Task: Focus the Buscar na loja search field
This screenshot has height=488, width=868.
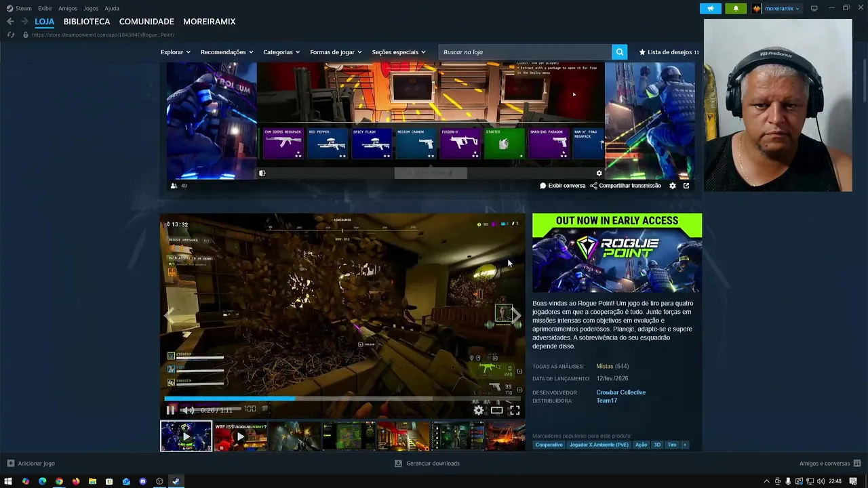Action: click(x=525, y=52)
